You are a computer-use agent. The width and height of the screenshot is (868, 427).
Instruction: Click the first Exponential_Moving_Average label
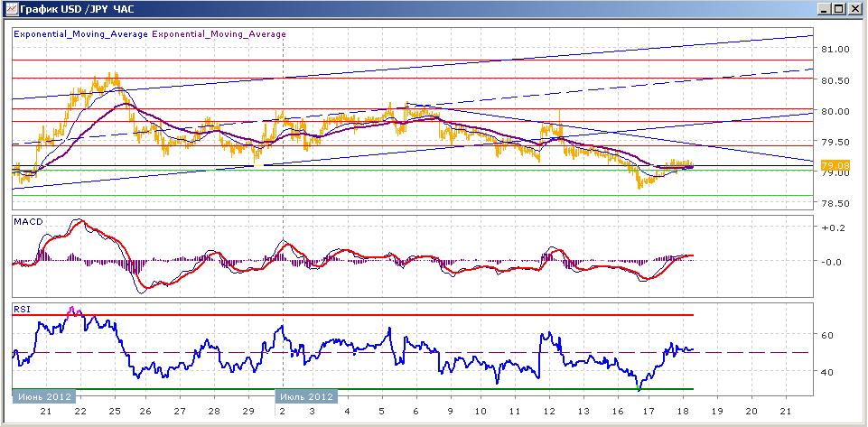[80, 33]
